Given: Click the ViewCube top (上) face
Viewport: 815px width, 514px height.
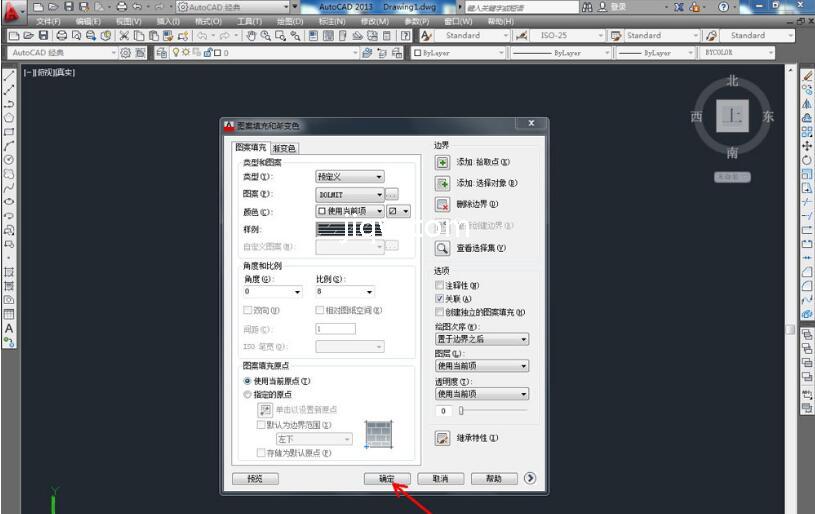Looking at the screenshot, I should pyautogui.click(x=732, y=116).
